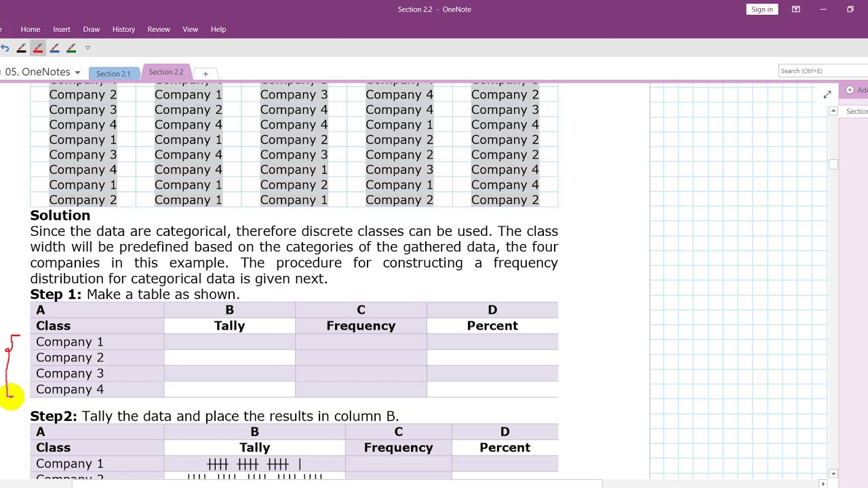
Task: Open the View ribbon tab
Action: (x=191, y=29)
